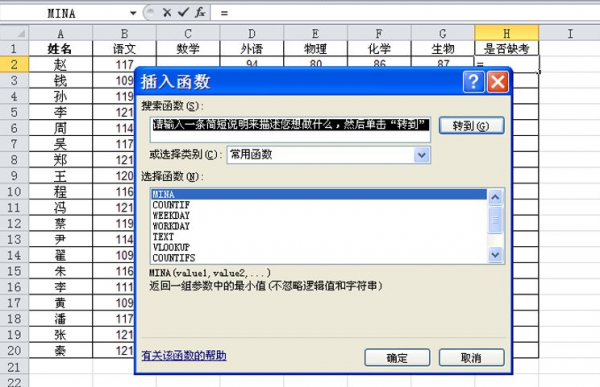This screenshot has height=387, width=600.
Task: Select column G header
Action: click(443, 34)
